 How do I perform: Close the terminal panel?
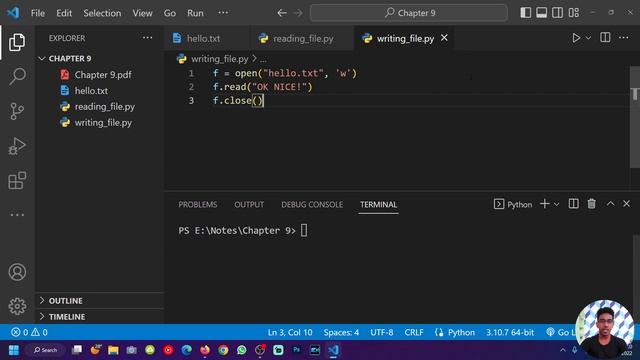point(626,204)
